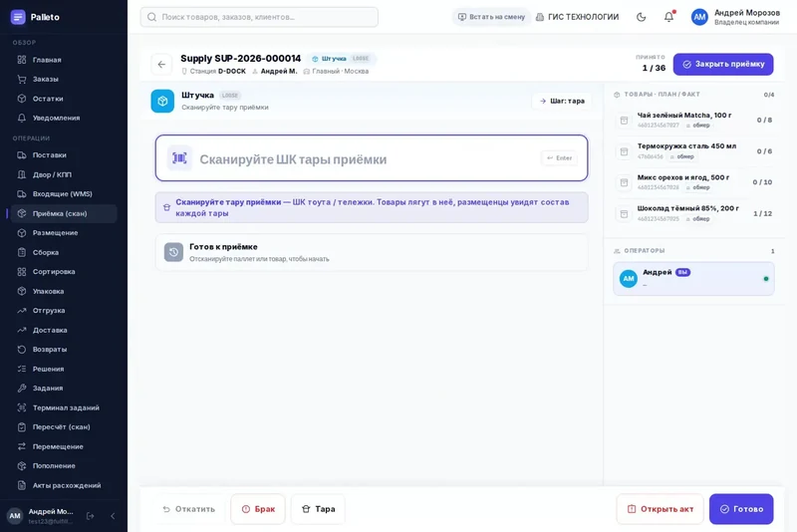Click the Штучка tag in the header
This screenshot has width=797, height=532.
click(x=341, y=59)
